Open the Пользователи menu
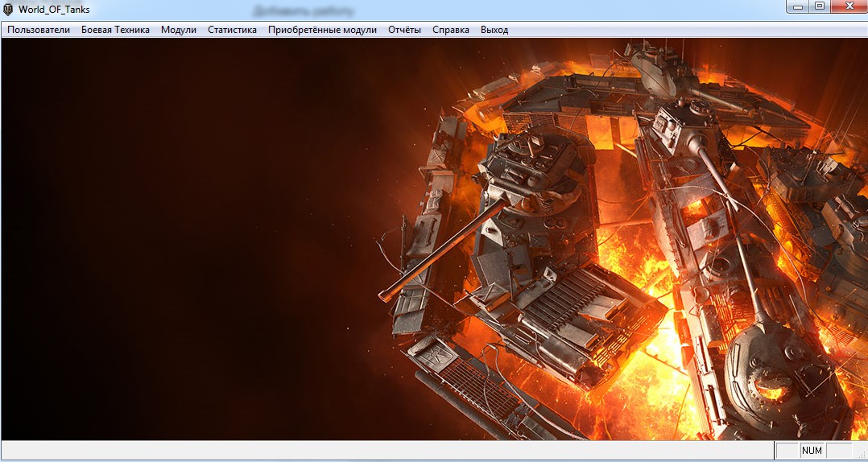Viewport: 868px width, 462px height. [39, 30]
